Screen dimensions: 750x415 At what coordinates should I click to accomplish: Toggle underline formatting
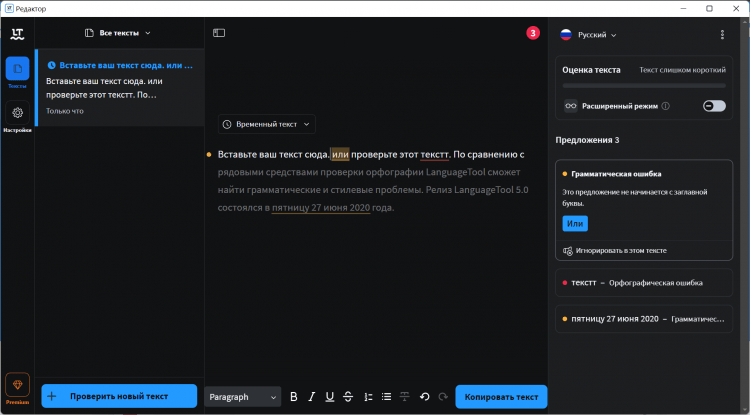(330, 397)
